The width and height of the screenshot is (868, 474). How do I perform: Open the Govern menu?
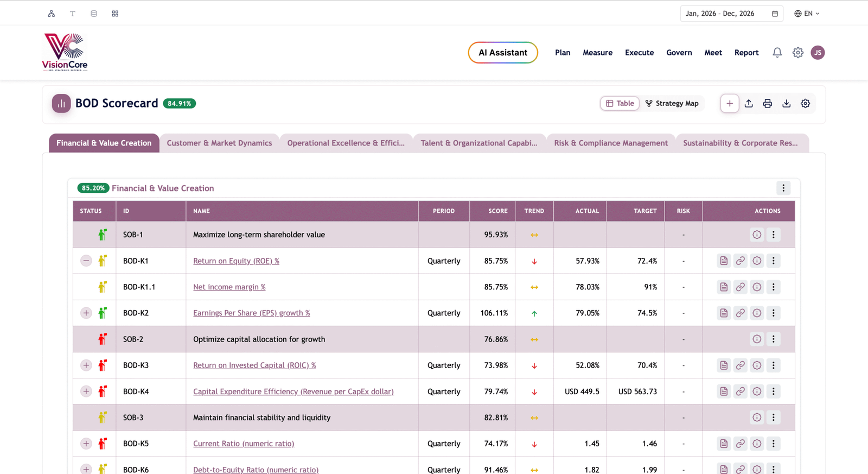coord(679,53)
